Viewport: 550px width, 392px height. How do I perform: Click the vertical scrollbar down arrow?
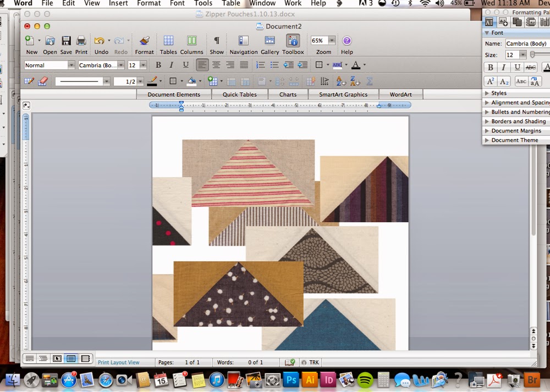click(532, 347)
